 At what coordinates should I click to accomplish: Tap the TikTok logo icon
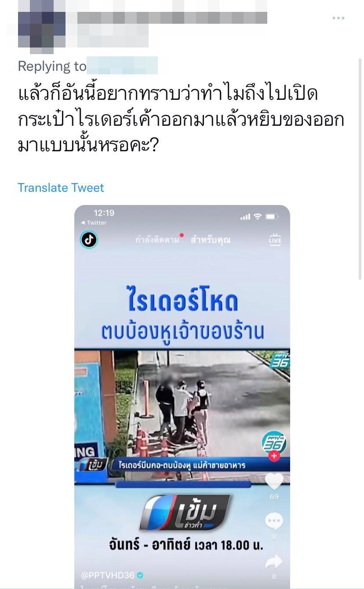point(88,240)
